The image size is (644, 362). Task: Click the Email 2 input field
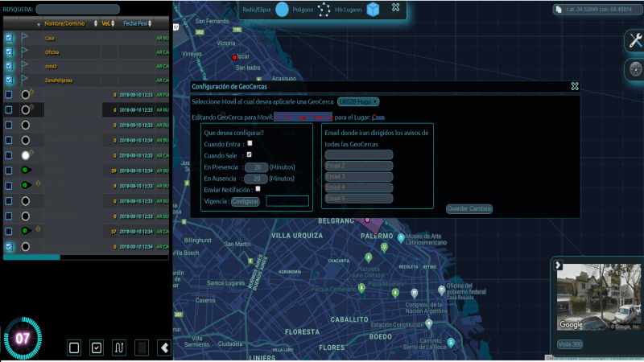358,166
